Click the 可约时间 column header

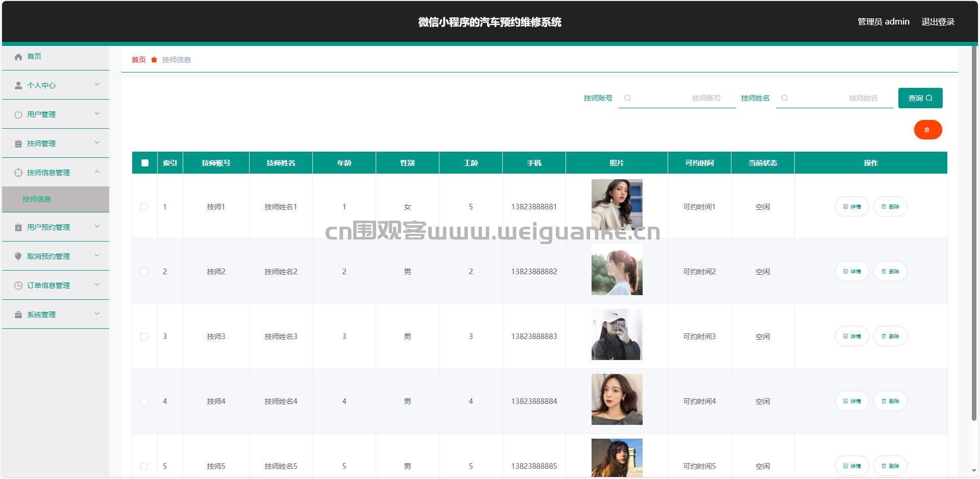[699, 163]
